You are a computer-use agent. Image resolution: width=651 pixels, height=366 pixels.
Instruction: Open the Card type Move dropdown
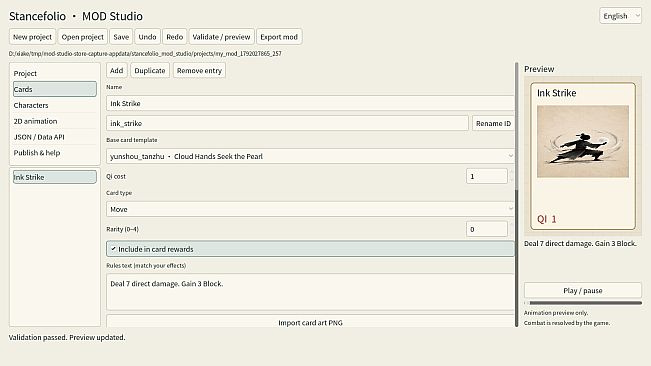point(310,209)
